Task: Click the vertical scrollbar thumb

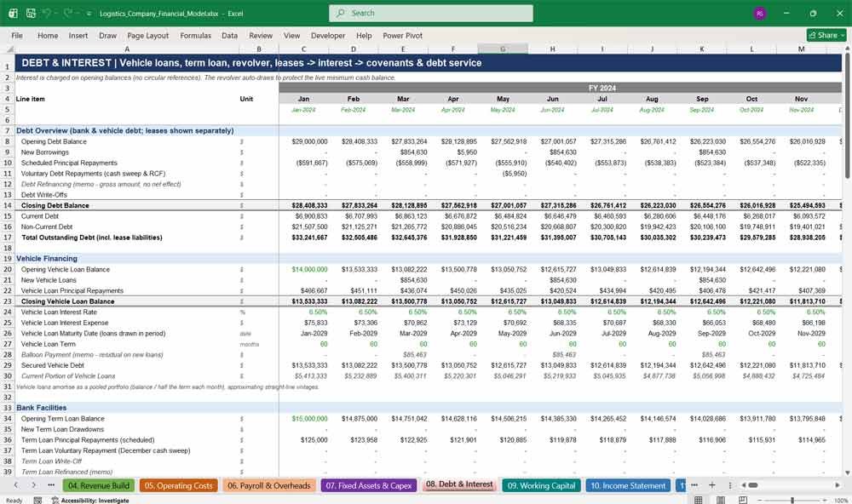Action: (847, 117)
